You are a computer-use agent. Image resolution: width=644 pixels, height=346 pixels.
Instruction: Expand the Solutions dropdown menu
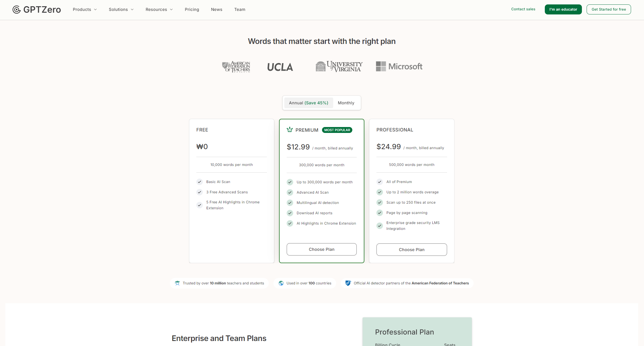click(121, 9)
